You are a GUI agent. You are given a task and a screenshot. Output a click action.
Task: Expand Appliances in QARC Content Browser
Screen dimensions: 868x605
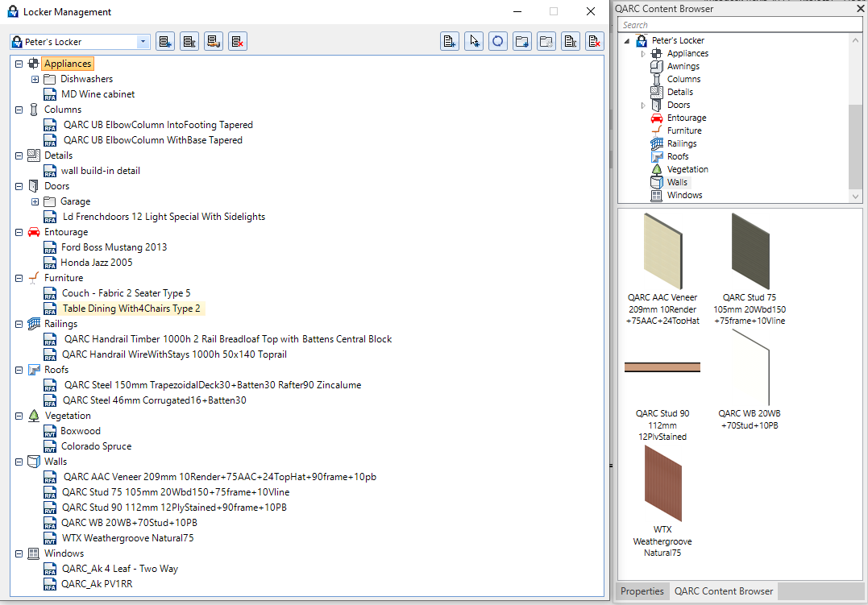click(643, 54)
